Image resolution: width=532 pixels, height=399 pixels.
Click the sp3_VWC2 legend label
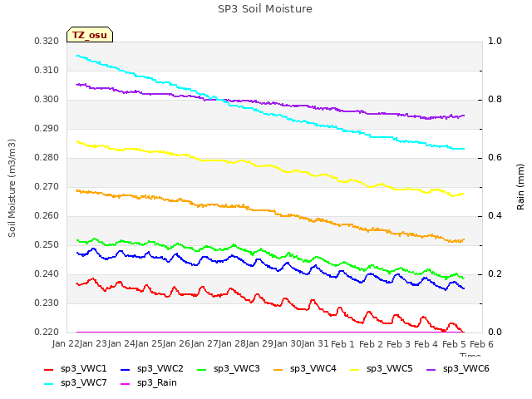point(160,368)
